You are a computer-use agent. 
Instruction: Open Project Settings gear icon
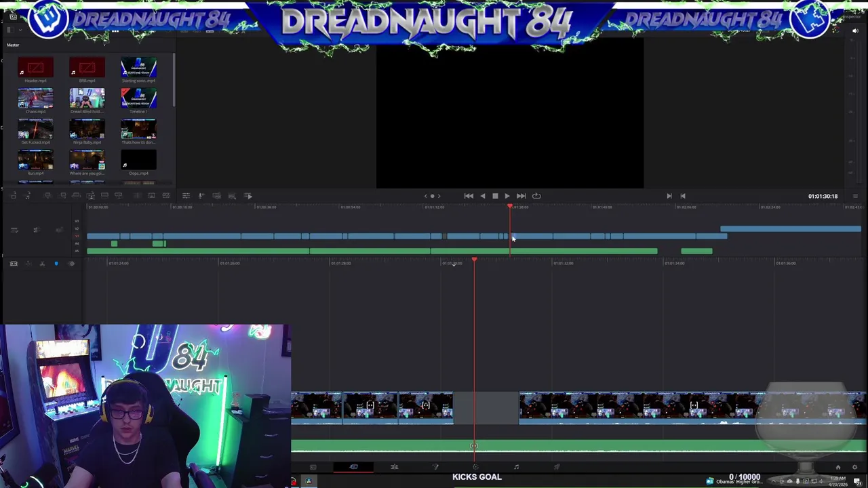click(x=854, y=467)
